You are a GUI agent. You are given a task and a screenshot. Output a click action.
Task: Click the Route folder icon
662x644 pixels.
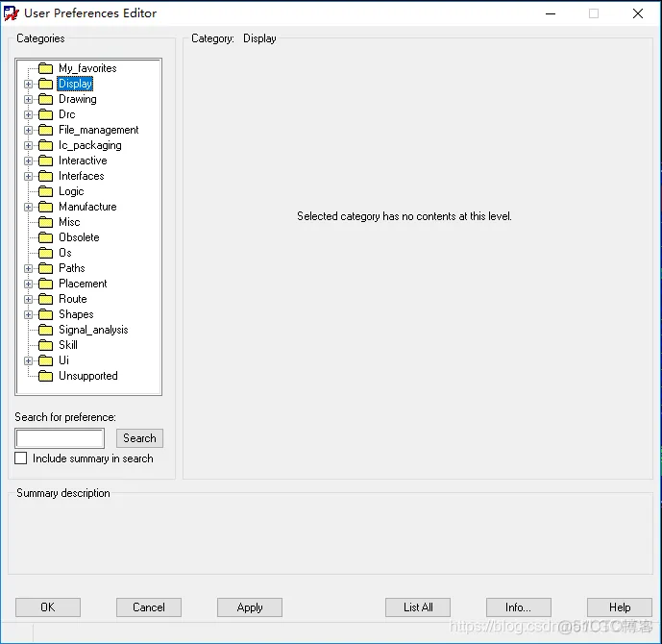[45, 299]
